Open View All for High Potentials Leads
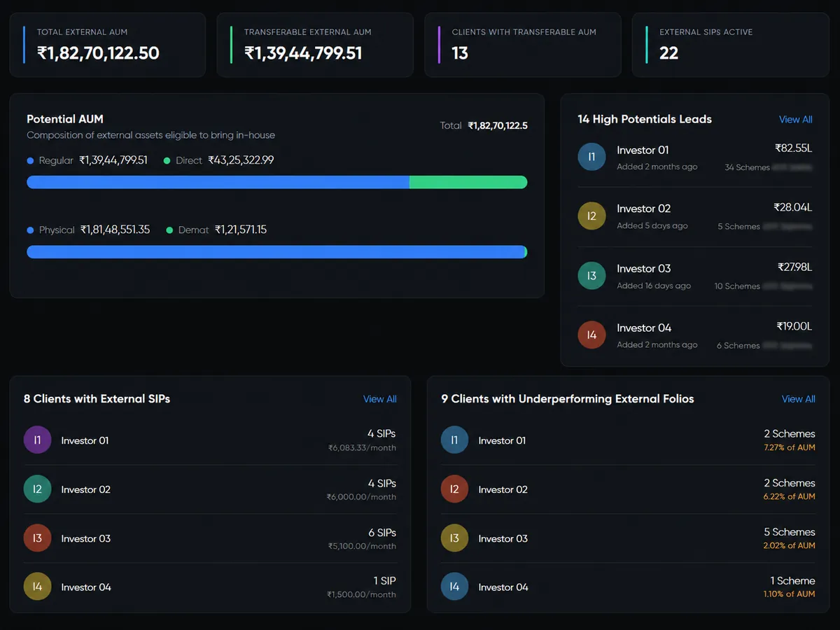Screen dimensions: 840x630 (796, 120)
